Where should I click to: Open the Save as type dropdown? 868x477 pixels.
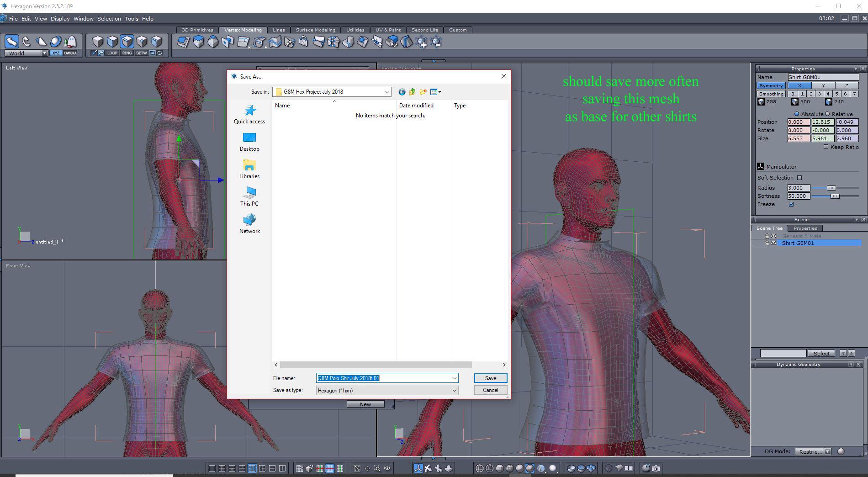tap(454, 391)
